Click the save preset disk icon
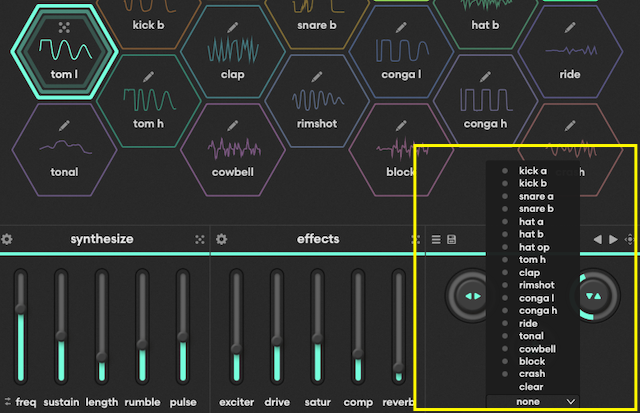 tap(451, 240)
